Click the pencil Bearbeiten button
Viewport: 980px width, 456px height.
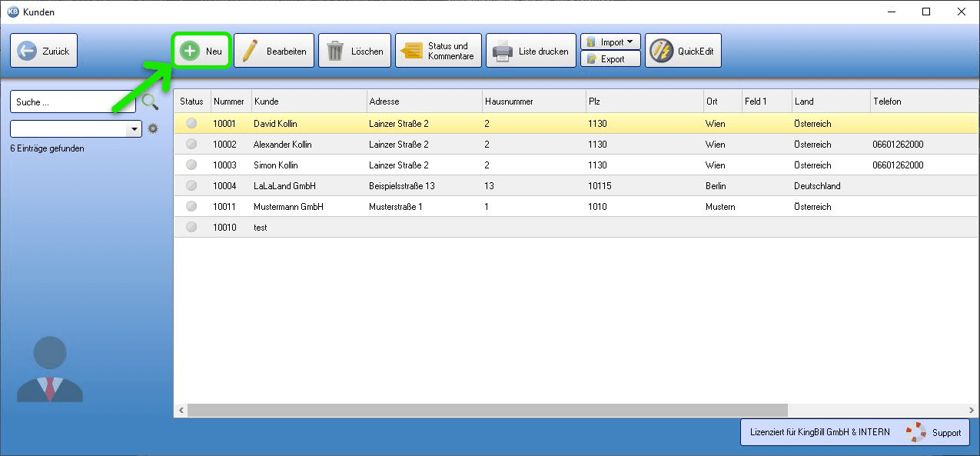(274, 51)
